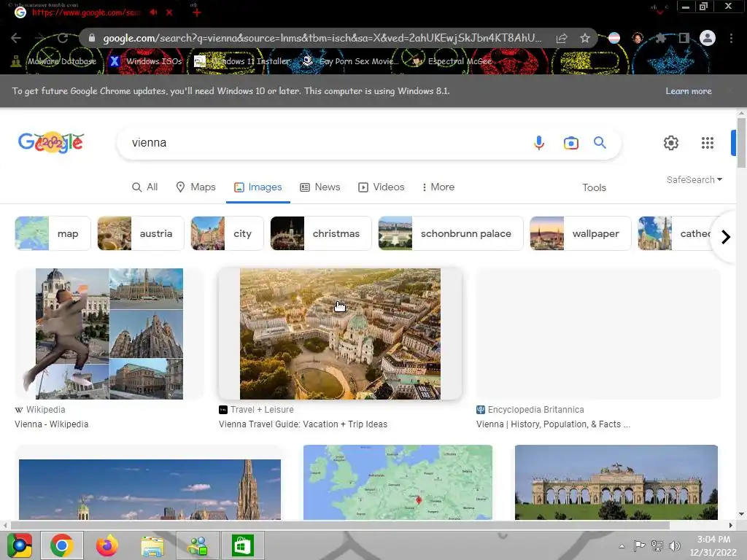This screenshot has width=747, height=560.
Task: View site security lock info
Action: click(x=92, y=38)
